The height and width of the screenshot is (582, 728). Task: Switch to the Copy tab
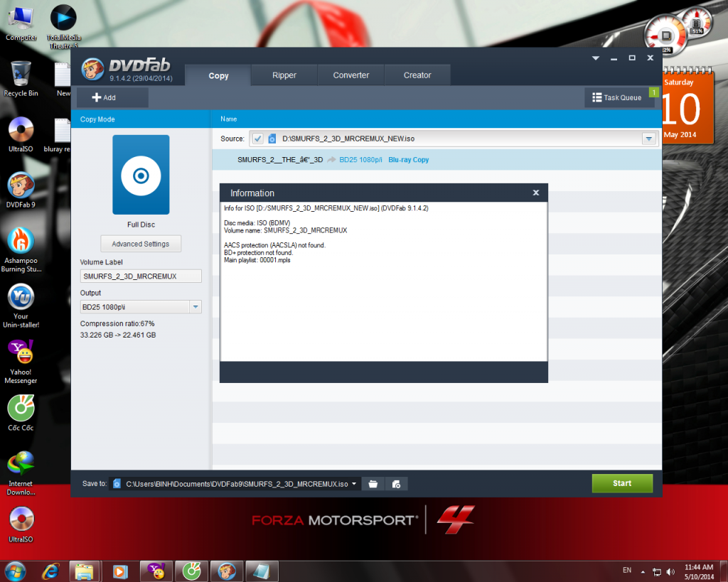point(218,75)
